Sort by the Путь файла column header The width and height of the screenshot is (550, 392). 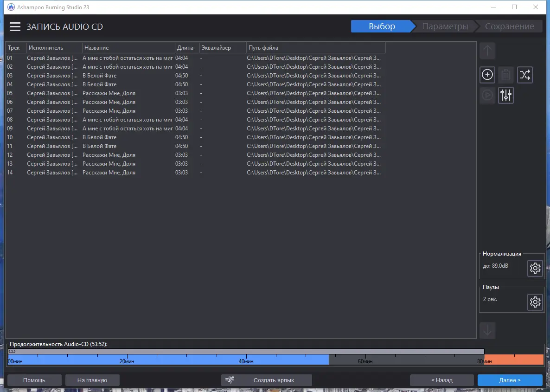click(x=316, y=48)
